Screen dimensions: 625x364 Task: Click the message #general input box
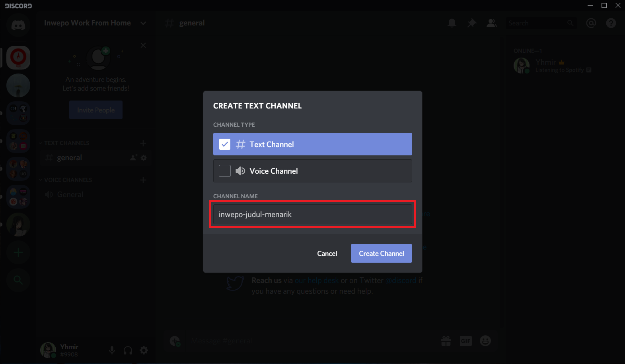coord(310,341)
